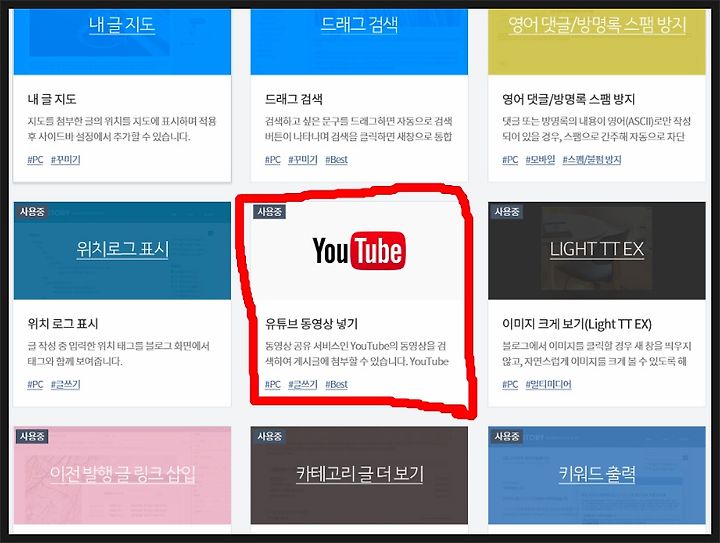
Task: Select #꾸미기 tag under 드래그 검색
Action: (303, 160)
